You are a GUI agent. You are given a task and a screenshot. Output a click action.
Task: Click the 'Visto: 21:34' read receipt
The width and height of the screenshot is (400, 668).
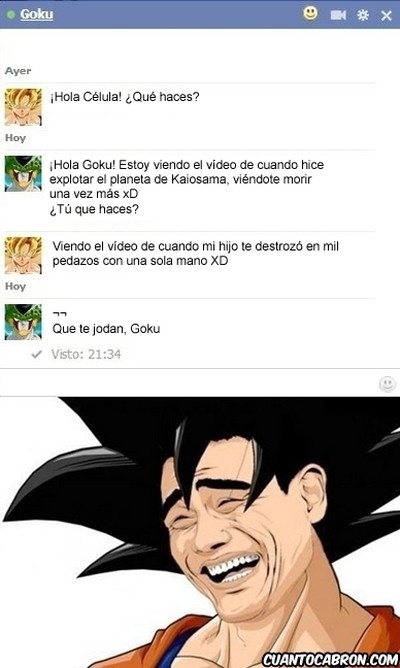tap(86, 354)
